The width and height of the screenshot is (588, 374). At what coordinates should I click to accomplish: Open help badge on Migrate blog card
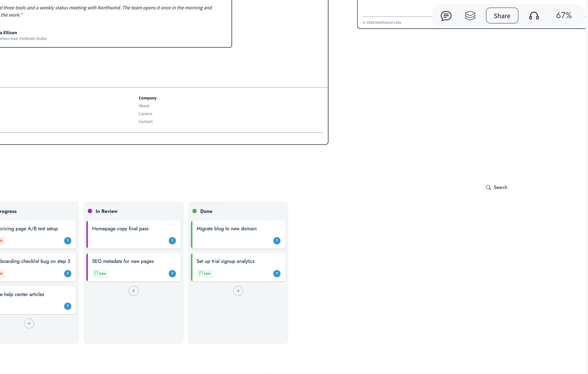[x=277, y=241]
